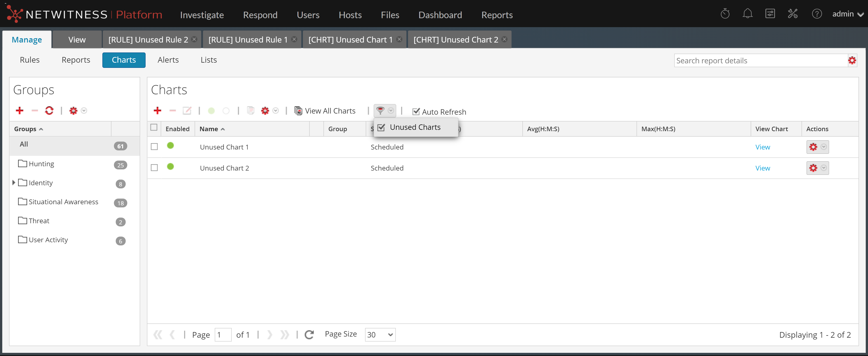
Task: Click the help question mark icon
Action: [816, 14]
